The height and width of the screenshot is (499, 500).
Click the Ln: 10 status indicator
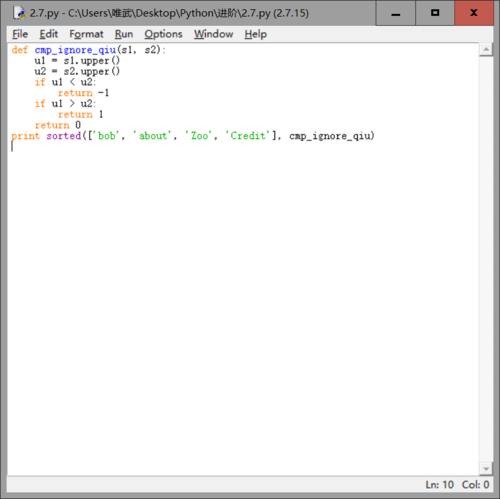pyautogui.click(x=440, y=484)
